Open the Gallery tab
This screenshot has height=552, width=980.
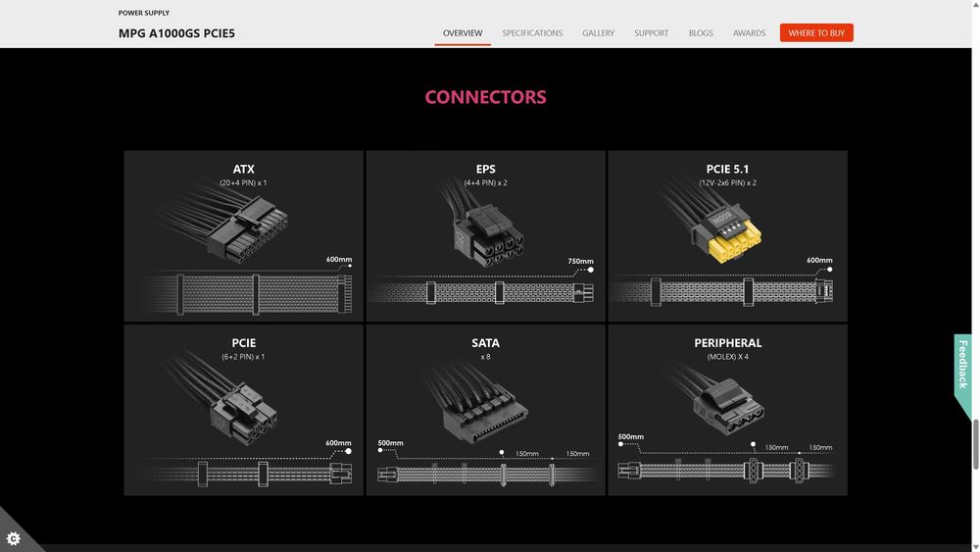[598, 33]
